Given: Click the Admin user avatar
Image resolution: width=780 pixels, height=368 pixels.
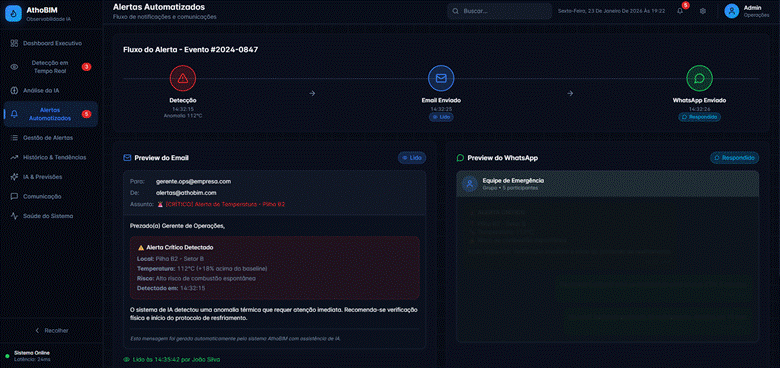Looking at the screenshot, I should (x=731, y=11).
